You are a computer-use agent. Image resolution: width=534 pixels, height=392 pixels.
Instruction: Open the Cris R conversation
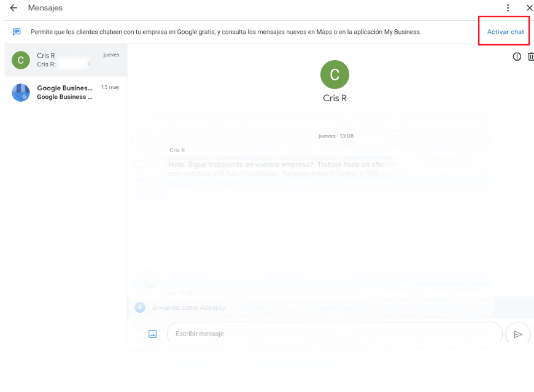click(64, 60)
